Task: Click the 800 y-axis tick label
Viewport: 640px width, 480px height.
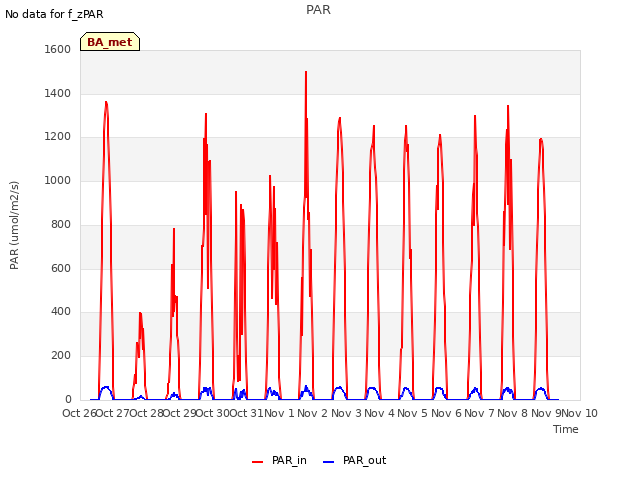Action: coord(61,224)
